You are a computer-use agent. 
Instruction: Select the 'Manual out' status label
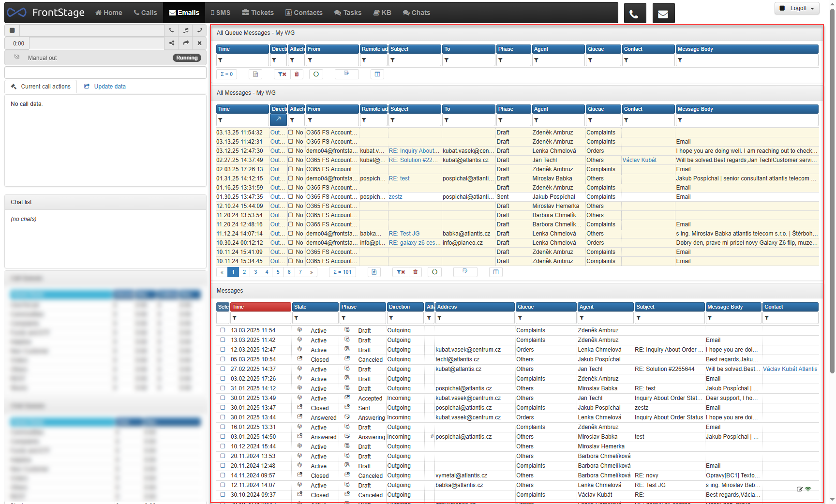pos(42,58)
